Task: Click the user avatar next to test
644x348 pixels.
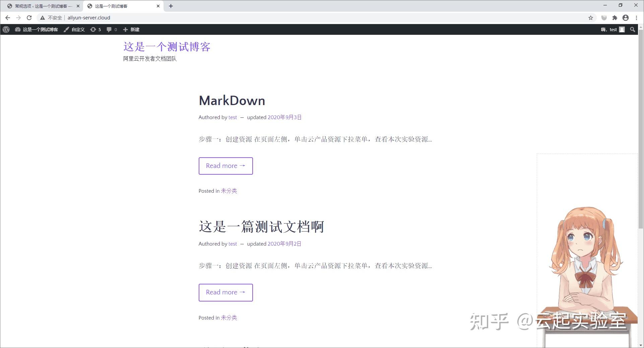Action: (622, 29)
